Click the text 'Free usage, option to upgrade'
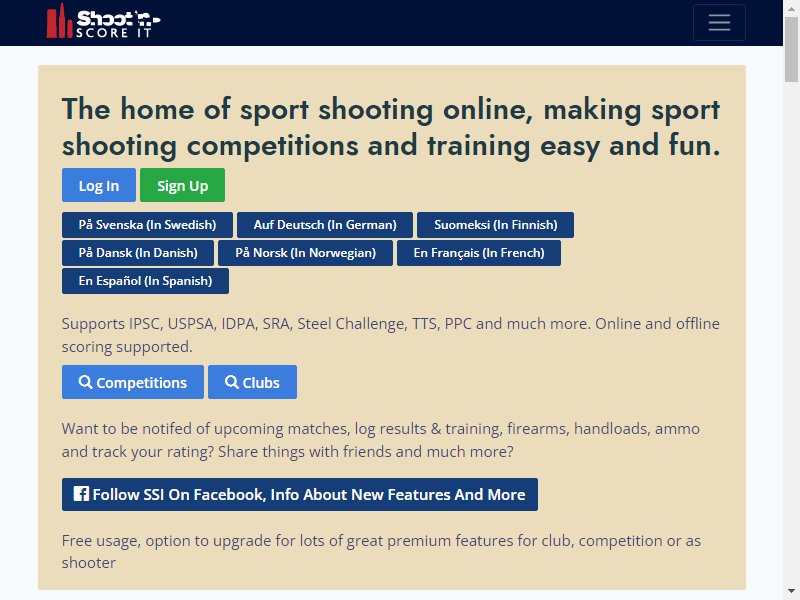This screenshot has width=800, height=600. (x=167, y=541)
